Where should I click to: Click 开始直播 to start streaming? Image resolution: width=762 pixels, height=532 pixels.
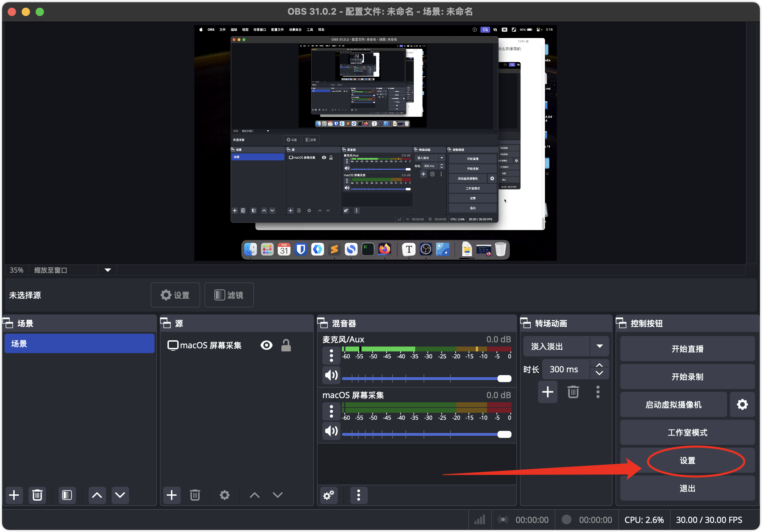[688, 349]
